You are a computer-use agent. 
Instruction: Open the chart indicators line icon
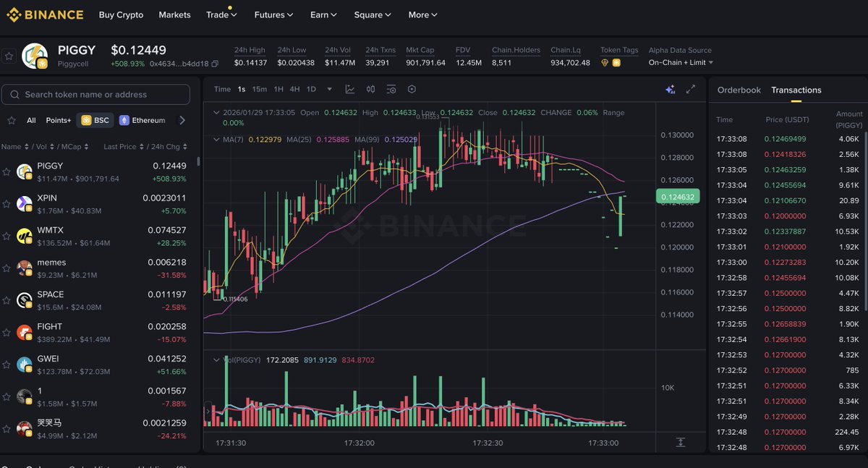tap(350, 89)
